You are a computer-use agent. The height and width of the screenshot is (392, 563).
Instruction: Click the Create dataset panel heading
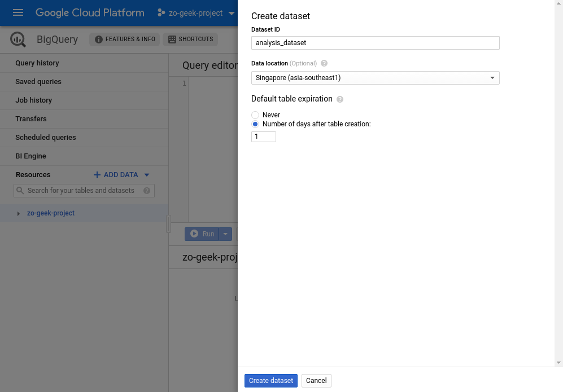(x=281, y=16)
